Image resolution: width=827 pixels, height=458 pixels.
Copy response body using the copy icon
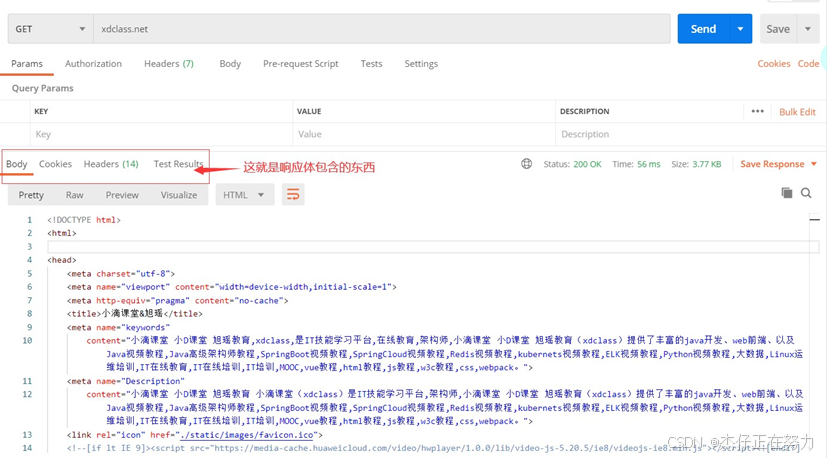tap(786, 193)
